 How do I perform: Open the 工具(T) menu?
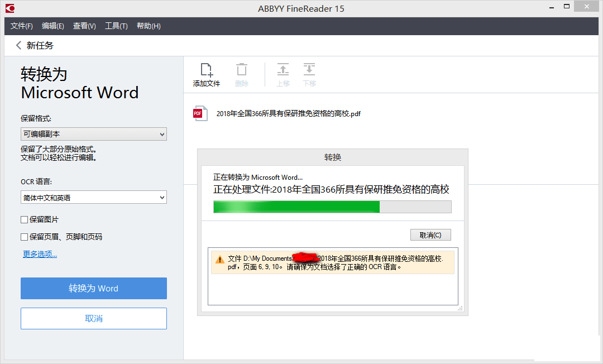pos(116,26)
